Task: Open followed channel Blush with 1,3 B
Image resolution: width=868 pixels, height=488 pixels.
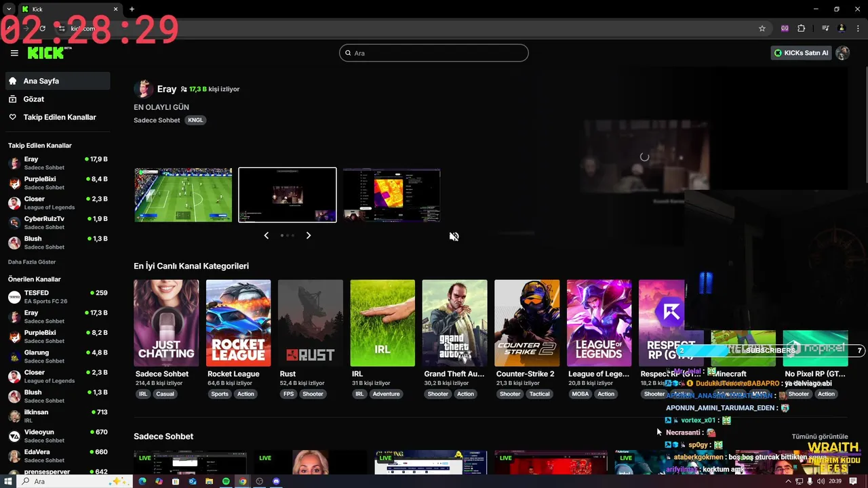Action: pos(58,243)
